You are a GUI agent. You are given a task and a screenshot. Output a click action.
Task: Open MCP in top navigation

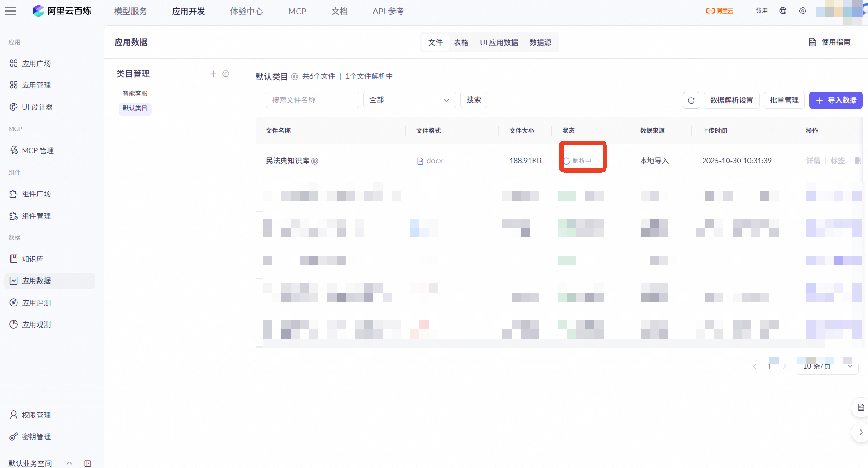(x=297, y=12)
